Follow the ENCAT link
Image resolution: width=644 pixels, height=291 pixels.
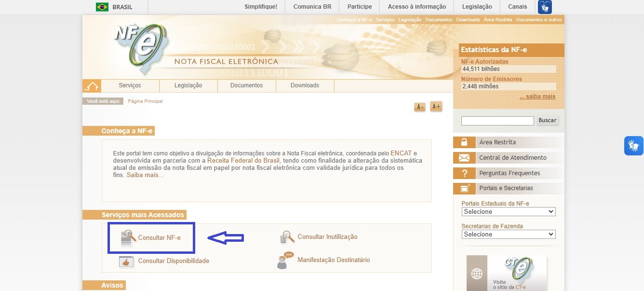401,153
